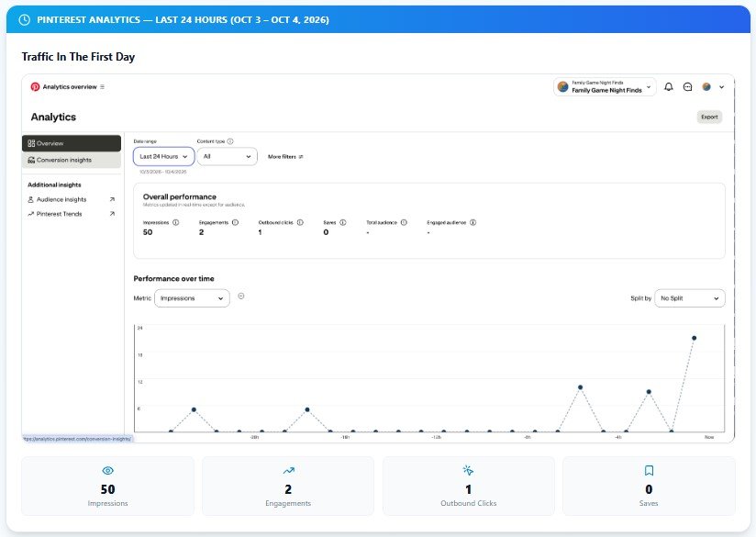Switch to Conversion insights in the sidebar
756x537 pixels.
point(72,161)
